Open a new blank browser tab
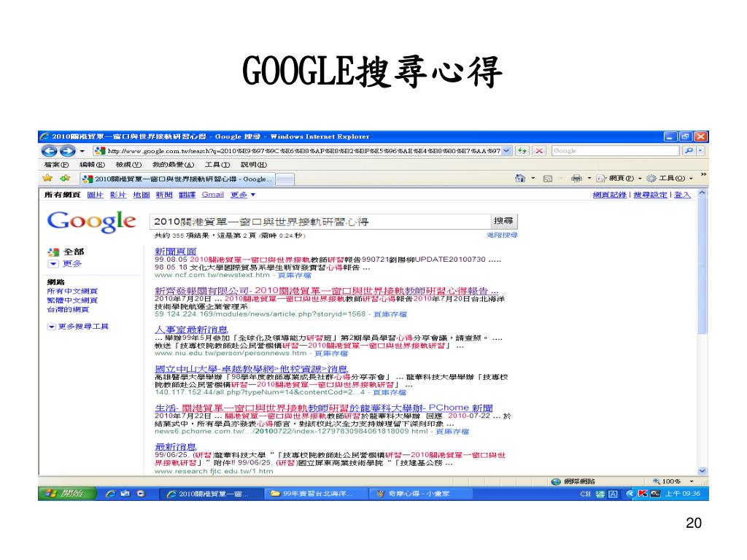 285,179
